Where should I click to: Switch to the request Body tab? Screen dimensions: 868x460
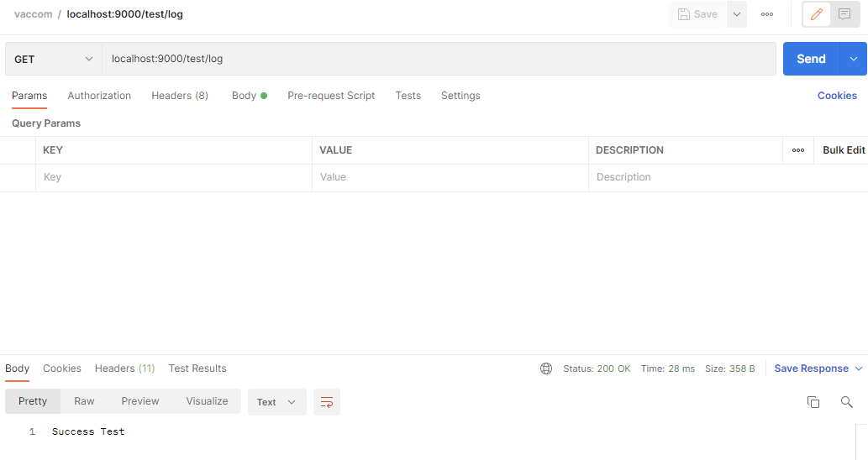click(x=249, y=96)
